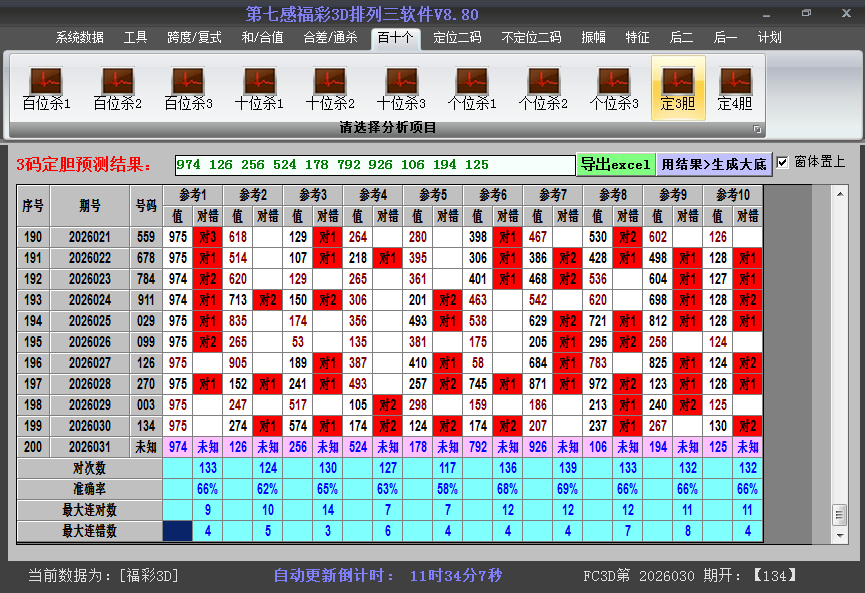Choose the 个位杀2 analysis icon
Viewport: 865px width, 593px height.
tap(543, 88)
